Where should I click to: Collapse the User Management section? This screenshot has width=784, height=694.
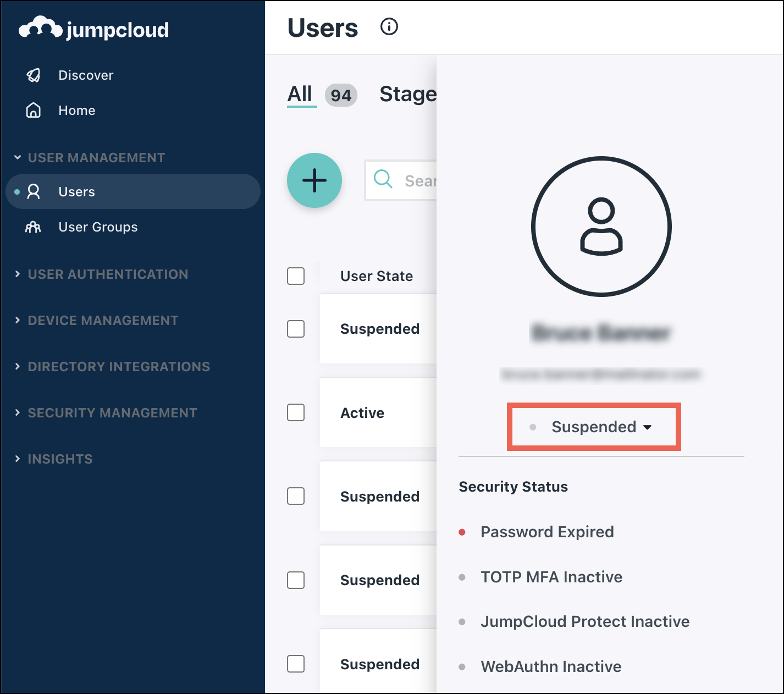96,157
